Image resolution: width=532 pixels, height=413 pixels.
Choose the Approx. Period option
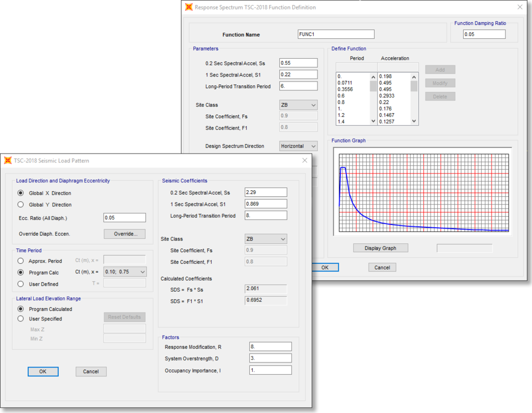coord(21,261)
